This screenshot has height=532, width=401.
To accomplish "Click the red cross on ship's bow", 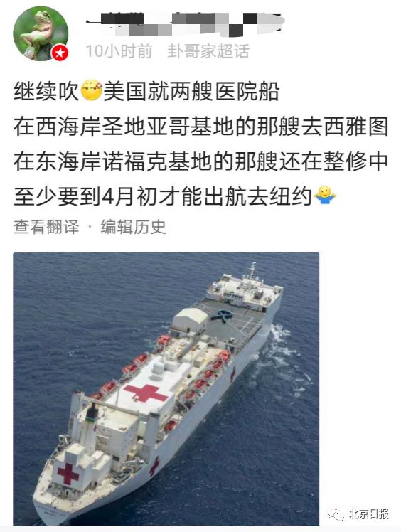I will point(68,473).
